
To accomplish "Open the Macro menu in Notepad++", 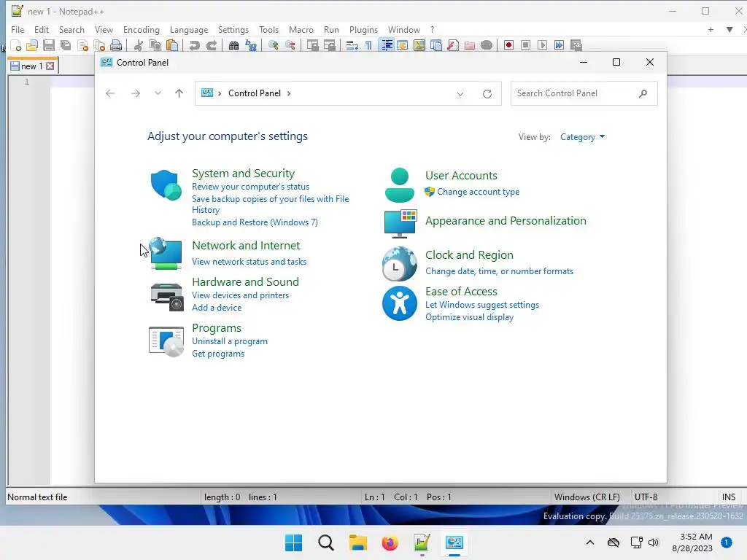I will 301,29.
